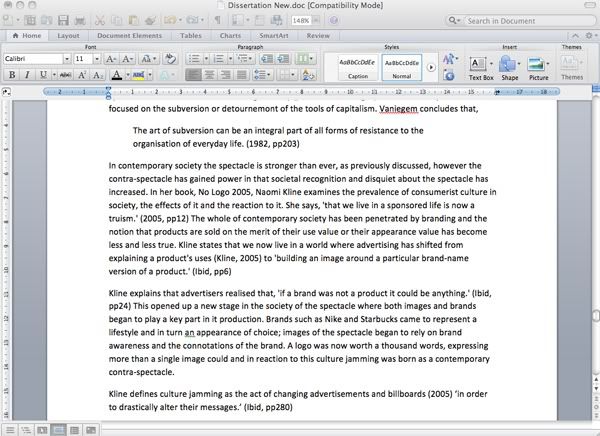The height and width of the screenshot is (436, 600).
Task: Open ribbon settings gear dropdown
Action: pos(592,36)
